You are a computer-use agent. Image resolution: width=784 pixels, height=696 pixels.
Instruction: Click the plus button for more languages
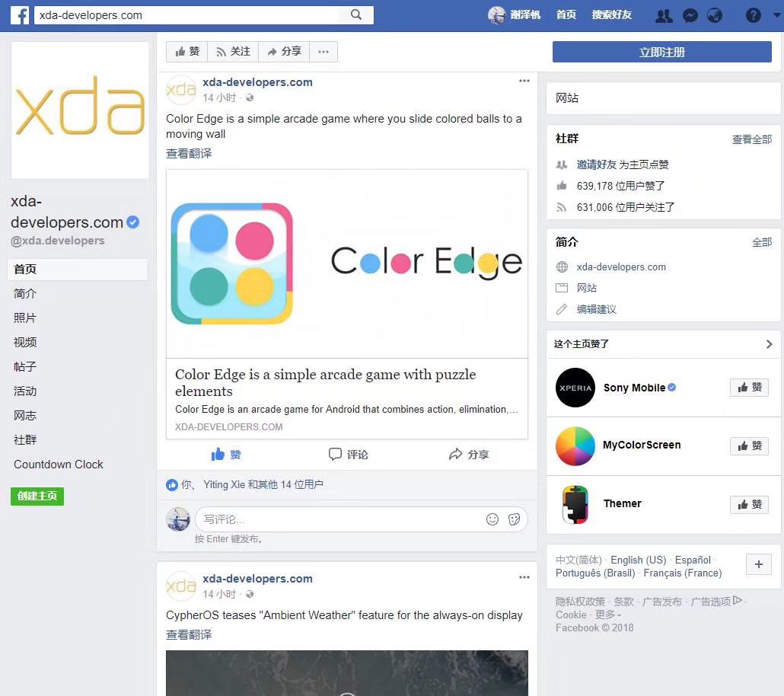(x=758, y=564)
